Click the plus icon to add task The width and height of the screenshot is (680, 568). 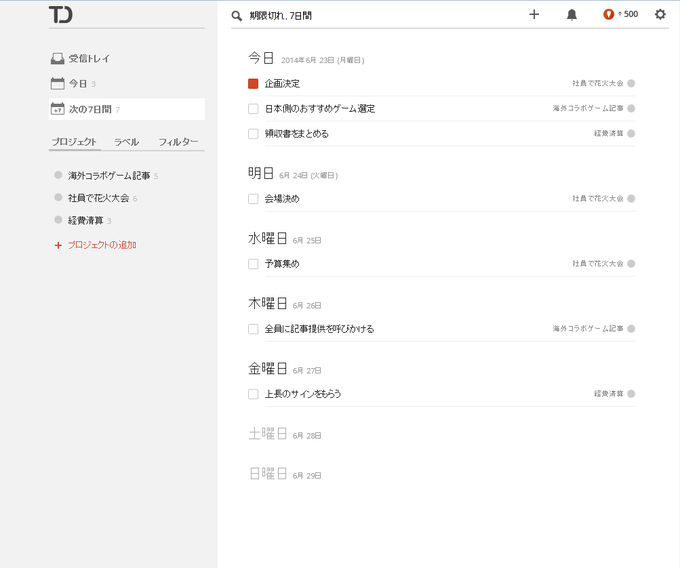[534, 15]
